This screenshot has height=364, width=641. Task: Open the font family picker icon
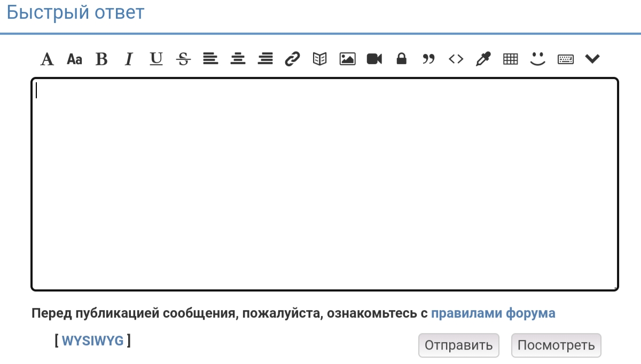[48, 59]
